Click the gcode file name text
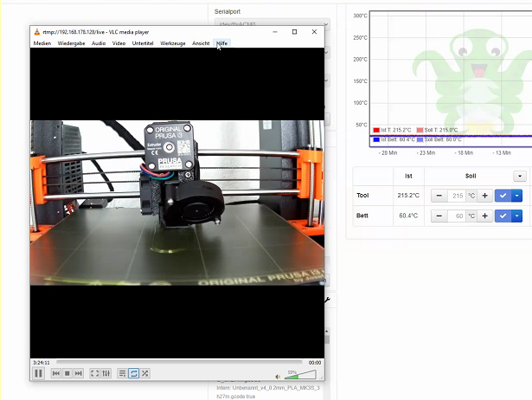 coord(268,392)
